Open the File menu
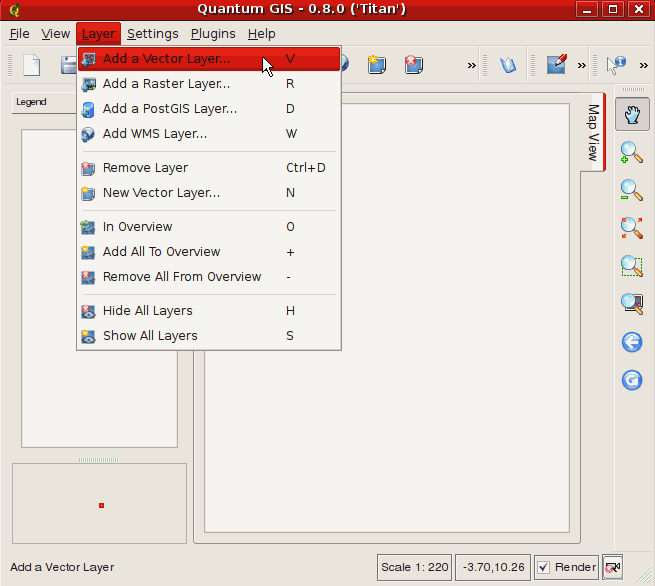The height and width of the screenshot is (586, 655). click(19, 33)
